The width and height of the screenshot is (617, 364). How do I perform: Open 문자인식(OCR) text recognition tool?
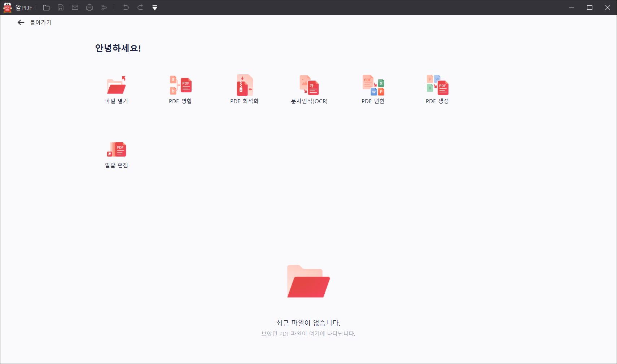(309, 85)
